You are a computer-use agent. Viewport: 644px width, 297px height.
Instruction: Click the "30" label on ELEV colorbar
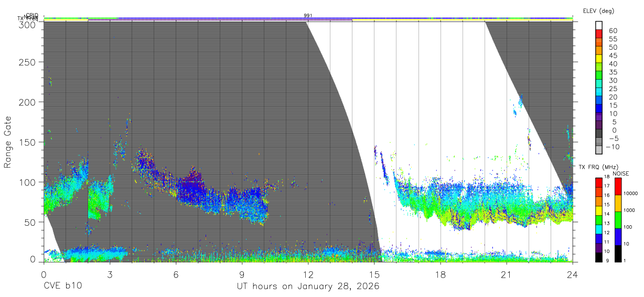click(x=613, y=80)
